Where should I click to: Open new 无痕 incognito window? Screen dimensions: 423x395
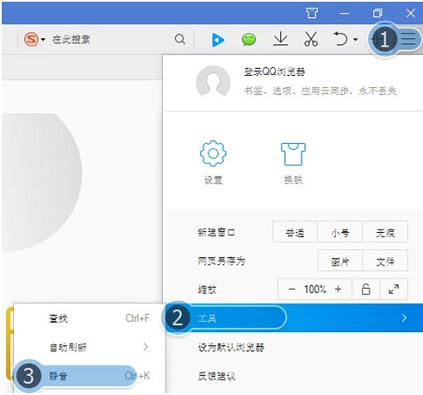click(385, 232)
